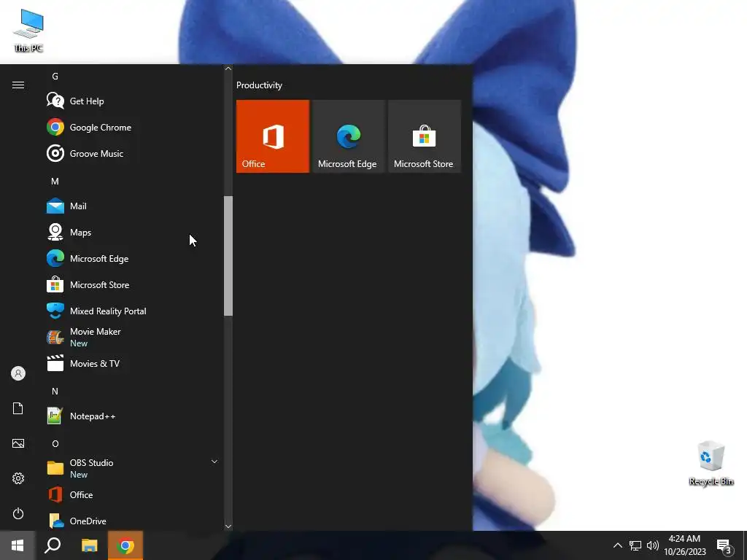The image size is (747, 560).
Task: Click the Microsoft Edge tile
Action: click(x=348, y=136)
